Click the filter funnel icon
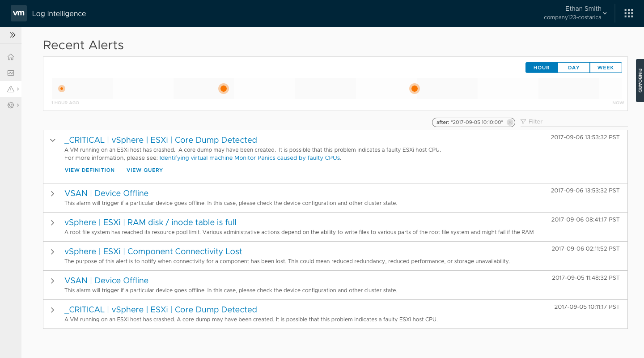Viewport: 644px width, 358px height. (523, 122)
